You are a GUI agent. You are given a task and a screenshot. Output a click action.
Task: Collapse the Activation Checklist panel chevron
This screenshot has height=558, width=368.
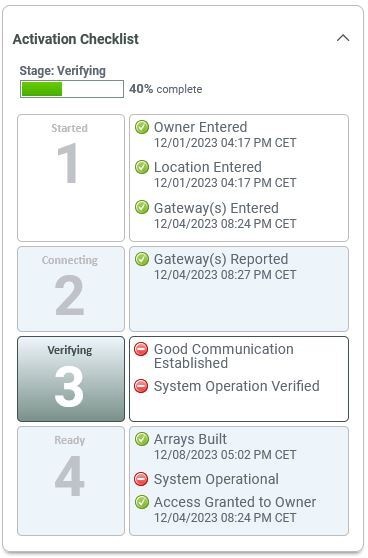tap(343, 38)
